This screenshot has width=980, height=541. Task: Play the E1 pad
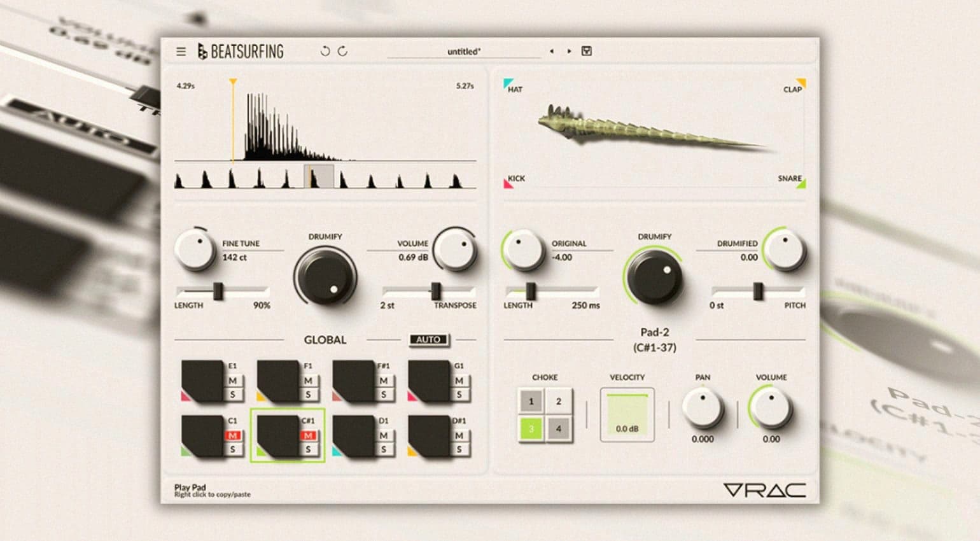point(203,381)
